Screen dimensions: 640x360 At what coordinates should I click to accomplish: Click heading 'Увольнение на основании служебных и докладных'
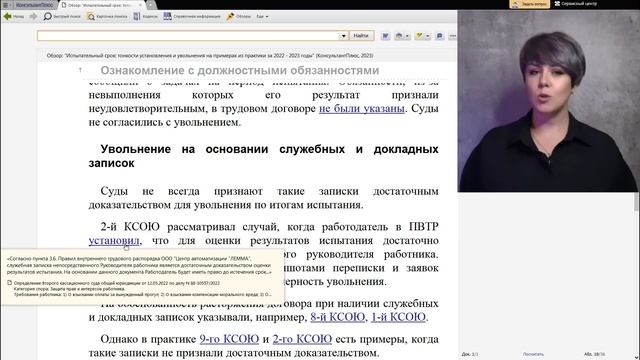[x=264, y=156]
